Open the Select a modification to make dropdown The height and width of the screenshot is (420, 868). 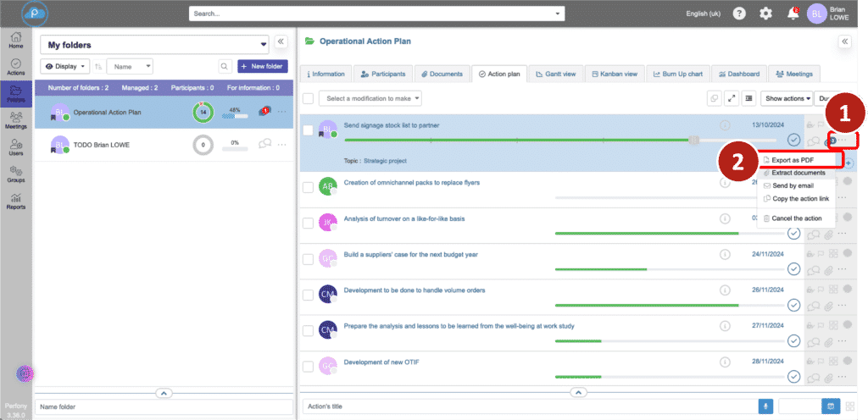374,98
